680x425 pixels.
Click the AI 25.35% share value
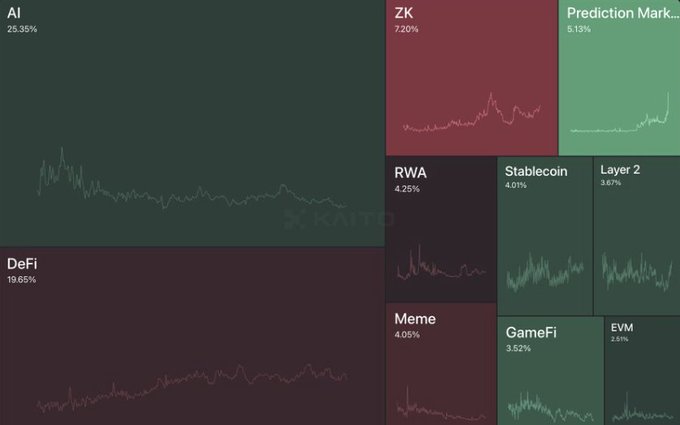tap(22, 30)
